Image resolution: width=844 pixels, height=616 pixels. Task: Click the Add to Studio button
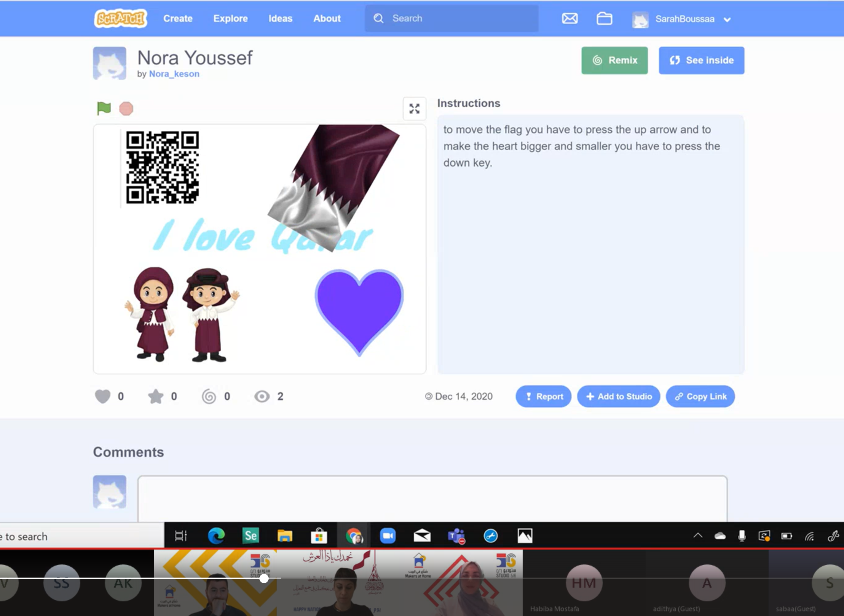[618, 396]
